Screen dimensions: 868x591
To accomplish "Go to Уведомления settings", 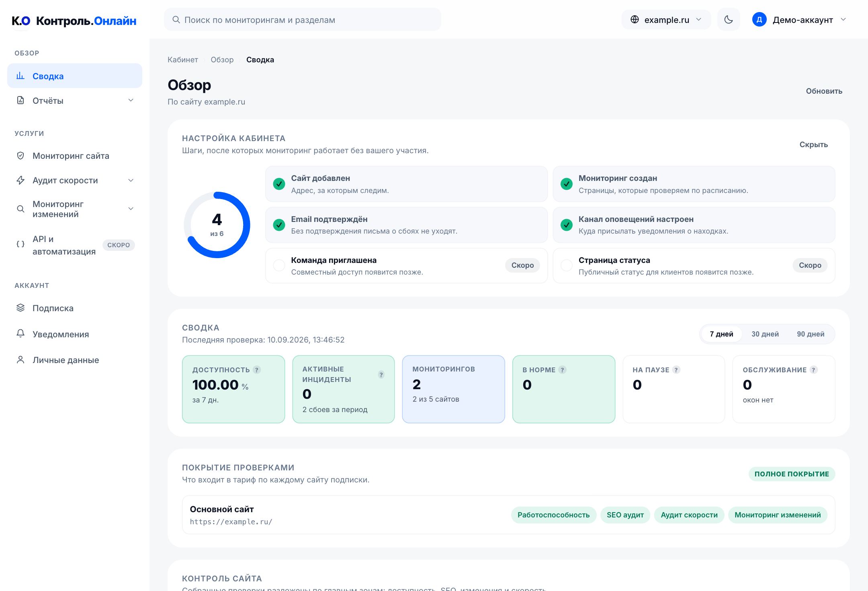I will click(75, 334).
